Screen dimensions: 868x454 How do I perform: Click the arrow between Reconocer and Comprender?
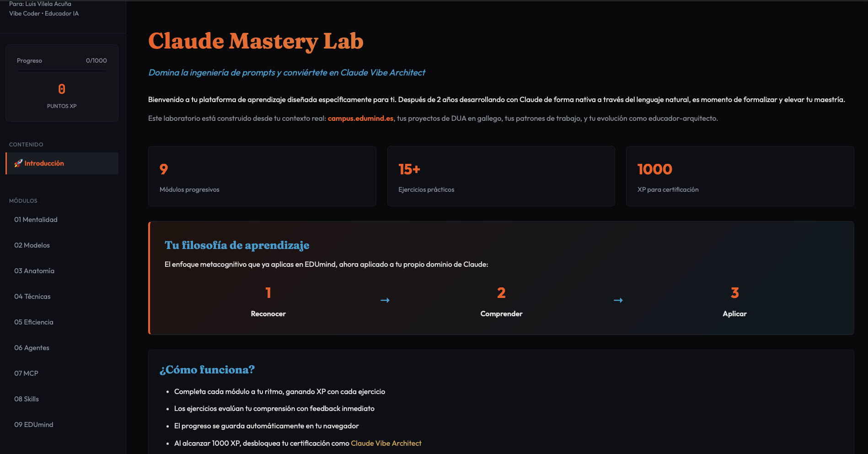click(x=385, y=300)
